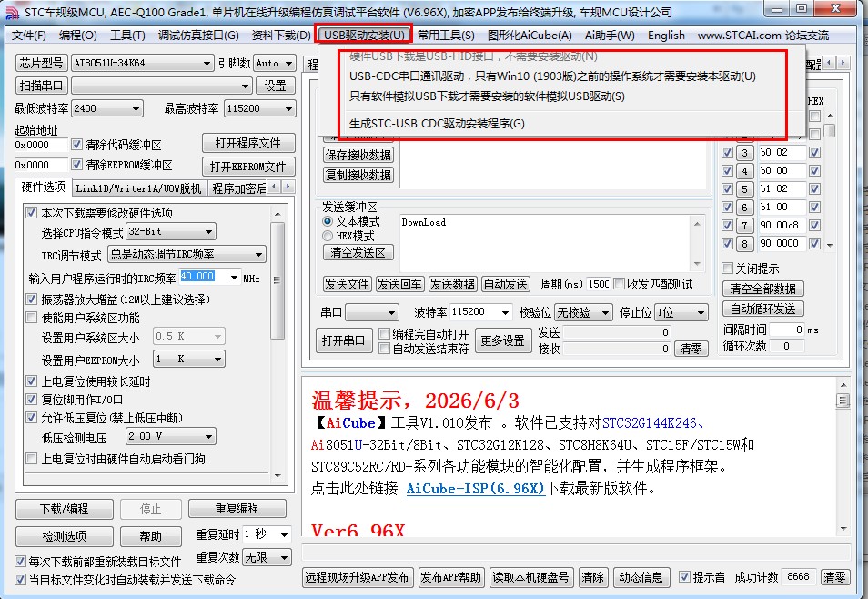
Task: Click the 周期(ms) input field
Action: click(x=598, y=284)
